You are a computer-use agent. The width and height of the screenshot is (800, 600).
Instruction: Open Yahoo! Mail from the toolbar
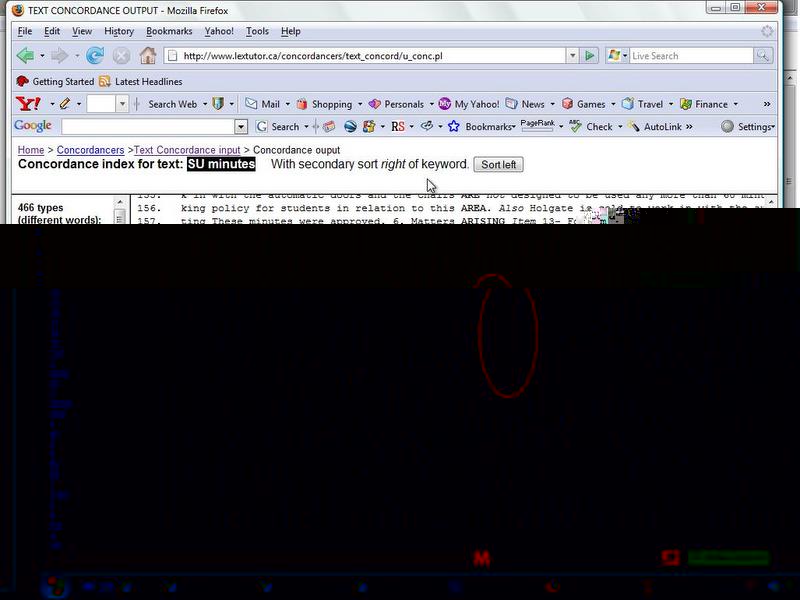click(263, 104)
